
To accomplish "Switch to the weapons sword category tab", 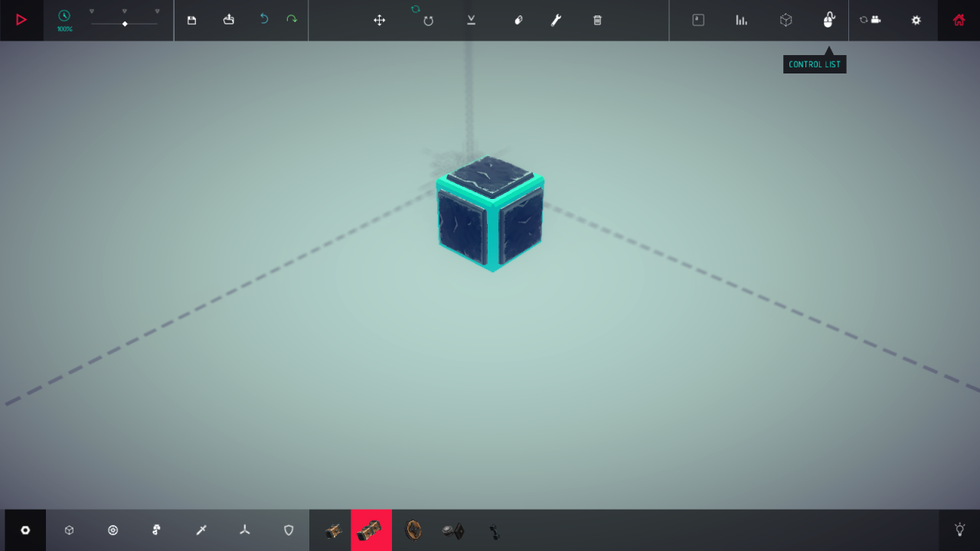I will click(x=201, y=530).
